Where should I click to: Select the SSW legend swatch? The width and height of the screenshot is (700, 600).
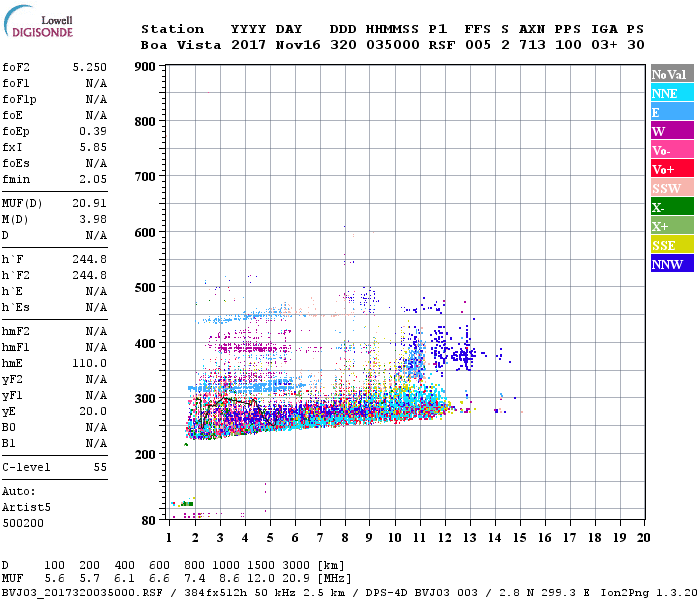pyautogui.click(x=672, y=188)
